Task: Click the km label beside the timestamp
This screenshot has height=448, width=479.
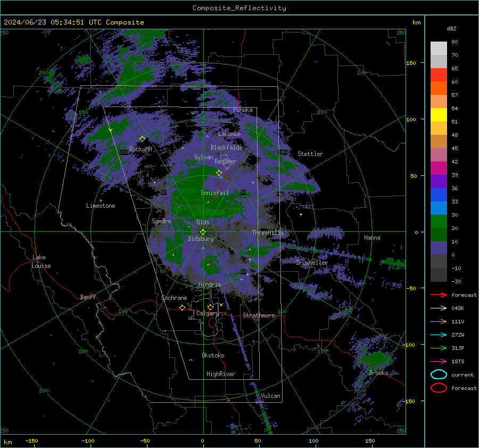Action: [417, 22]
